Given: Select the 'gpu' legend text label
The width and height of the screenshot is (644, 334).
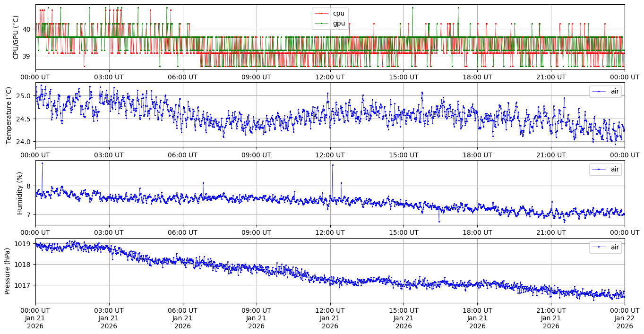Looking at the screenshot, I should coord(339,23).
